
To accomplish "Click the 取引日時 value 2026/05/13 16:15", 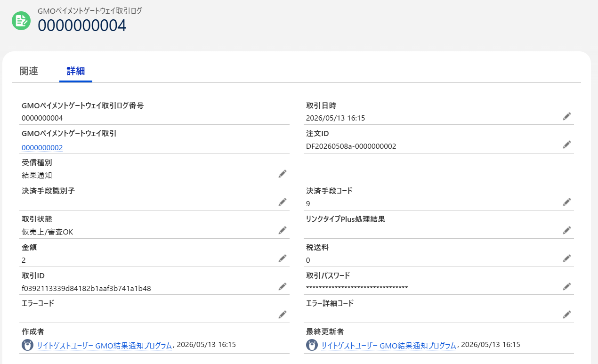I will (335, 118).
